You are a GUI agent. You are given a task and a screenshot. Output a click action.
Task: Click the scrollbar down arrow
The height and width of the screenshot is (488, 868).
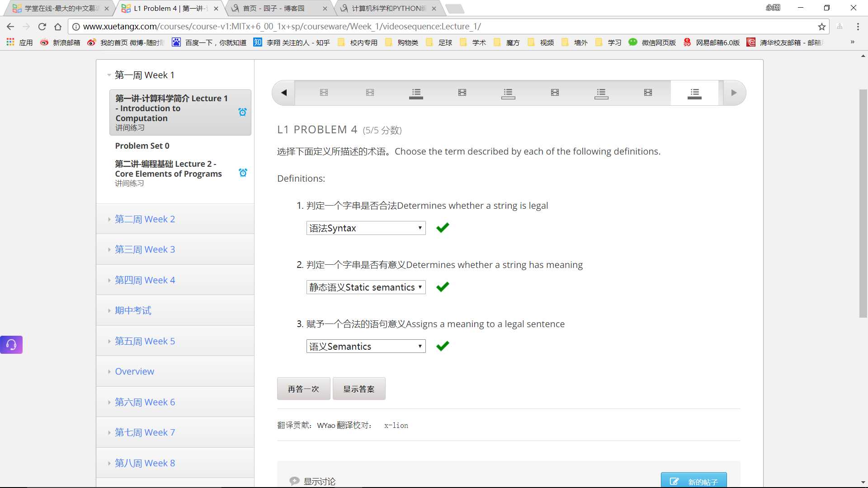click(x=863, y=483)
